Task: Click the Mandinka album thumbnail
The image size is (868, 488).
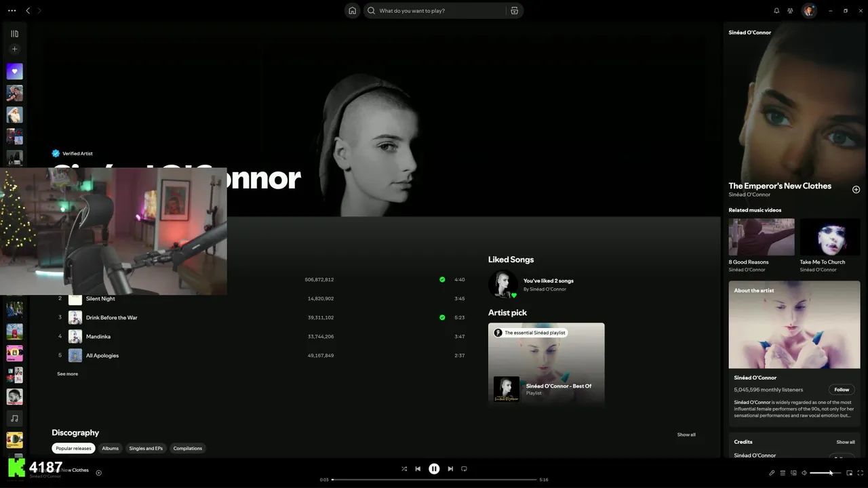Action: coord(75,337)
